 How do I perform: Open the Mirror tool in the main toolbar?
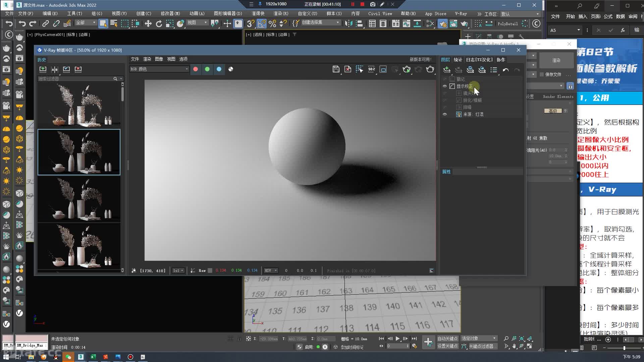[348, 23]
